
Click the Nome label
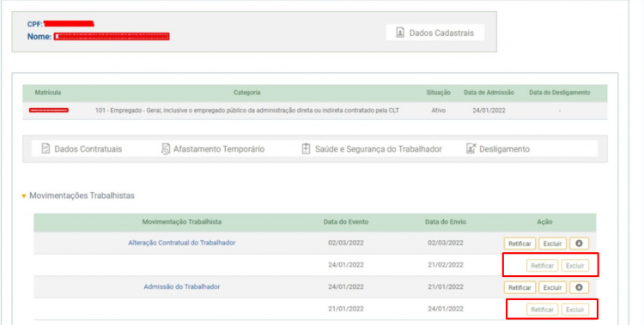point(39,37)
